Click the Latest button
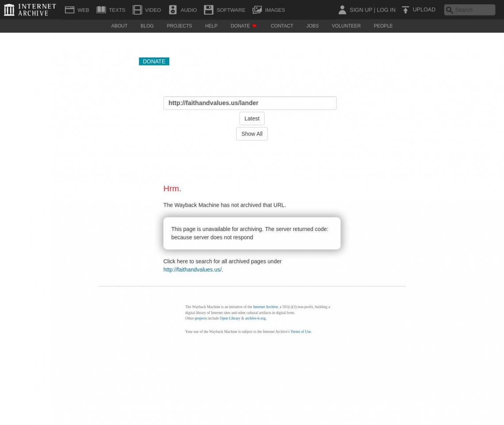Viewport: 504px width, 425px height. 252,118
